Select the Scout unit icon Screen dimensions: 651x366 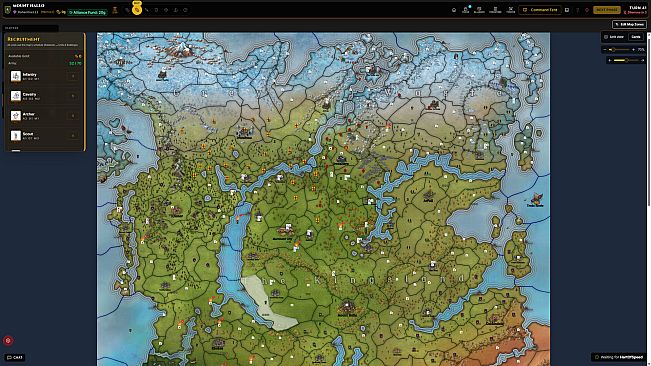point(16,135)
